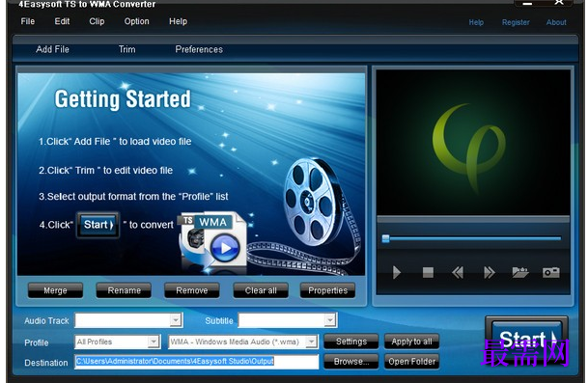
Task: Click the rewind (previous) button
Action: [x=457, y=272]
